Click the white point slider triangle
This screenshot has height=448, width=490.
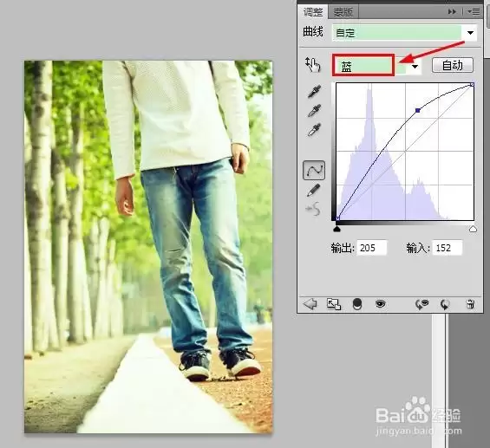click(473, 230)
